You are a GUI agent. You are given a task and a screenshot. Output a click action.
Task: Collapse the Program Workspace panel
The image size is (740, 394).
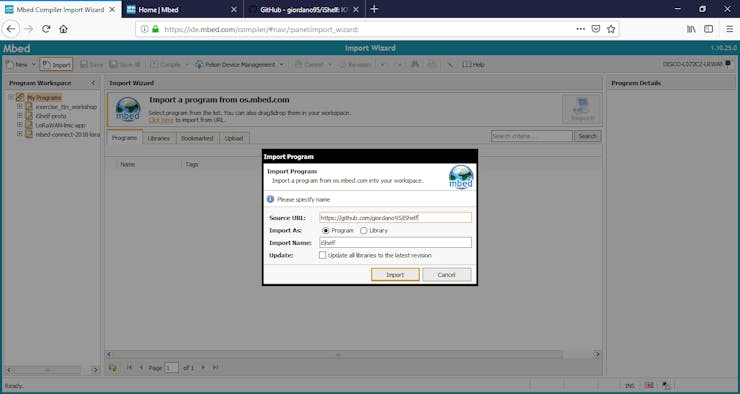tap(93, 83)
